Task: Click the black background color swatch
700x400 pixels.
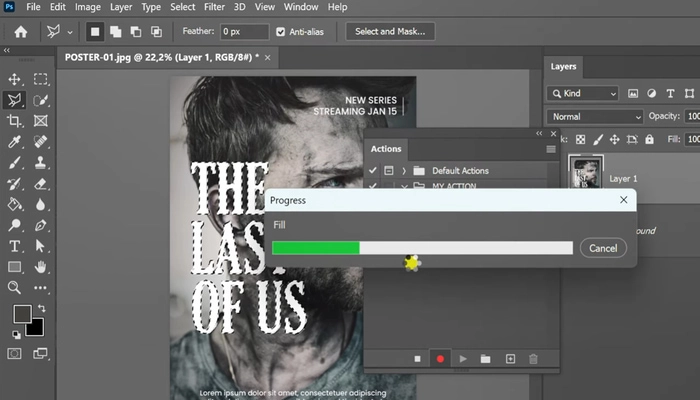Action: pyautogui.click(x=37, y=329)
